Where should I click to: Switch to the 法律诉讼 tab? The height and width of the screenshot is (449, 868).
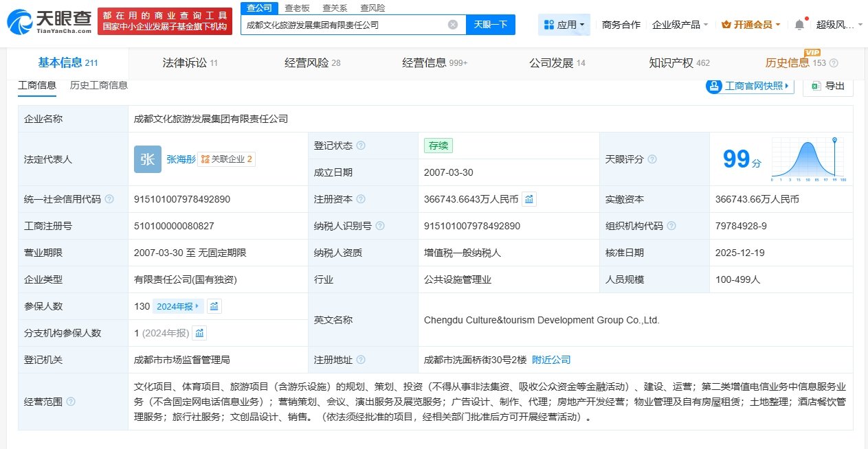pos(190,63)
